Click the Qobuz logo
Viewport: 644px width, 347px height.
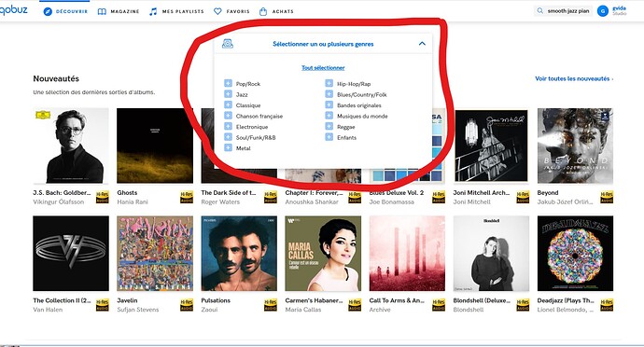click(x=14, y=10)
